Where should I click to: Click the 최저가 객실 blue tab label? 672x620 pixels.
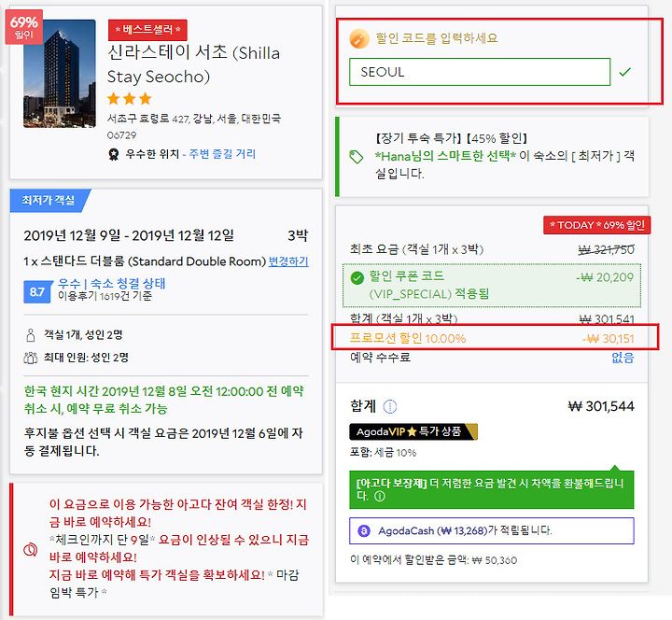click(49, 200)
